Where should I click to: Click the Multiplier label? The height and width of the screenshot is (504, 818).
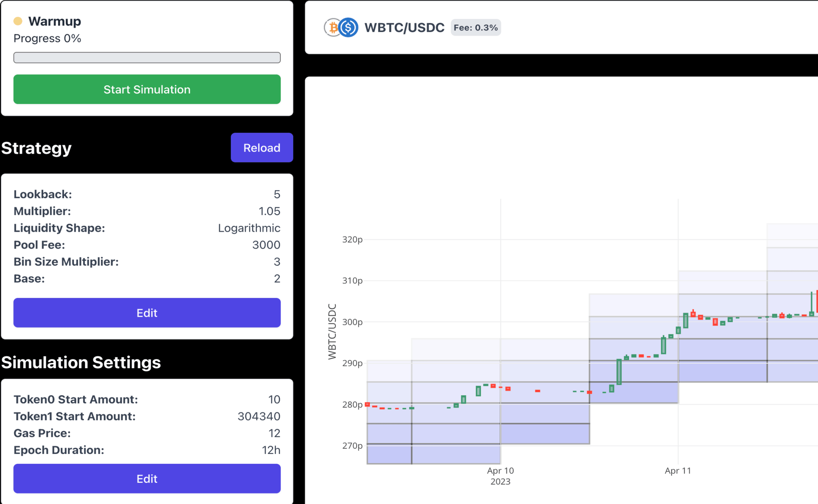pyautogui.click(x=42, y=211)
